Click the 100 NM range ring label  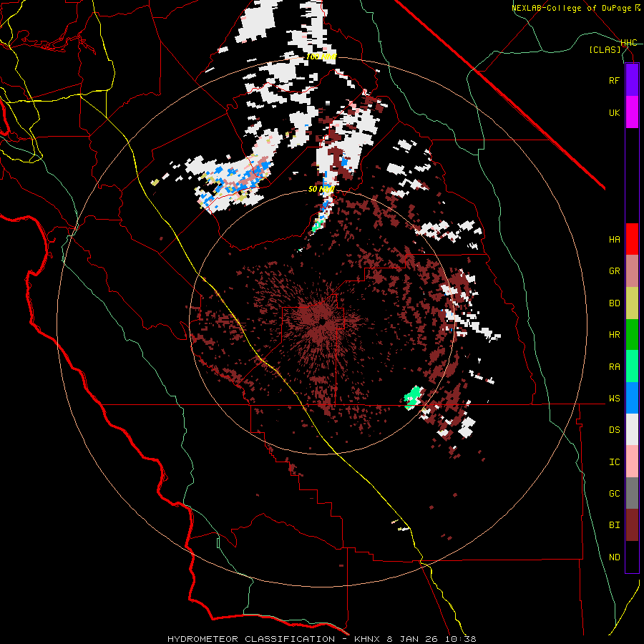point(321,57)
